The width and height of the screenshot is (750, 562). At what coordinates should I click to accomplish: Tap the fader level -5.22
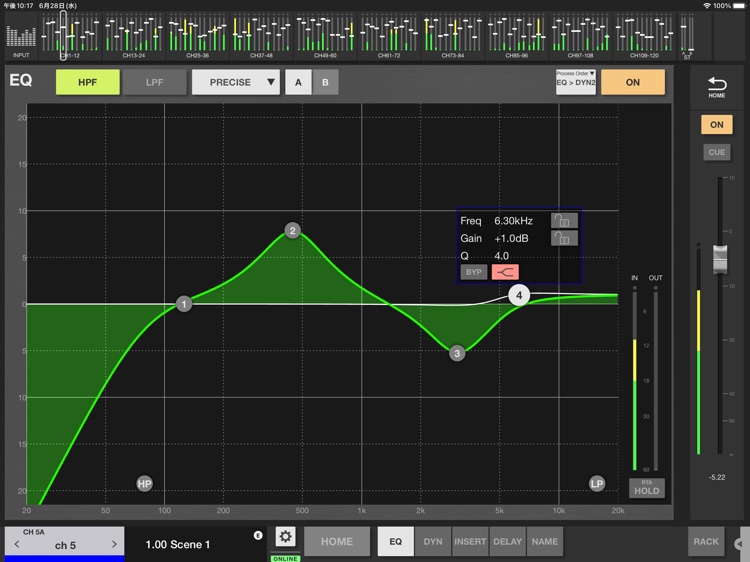pyautogui.click(x=717, y=477)
